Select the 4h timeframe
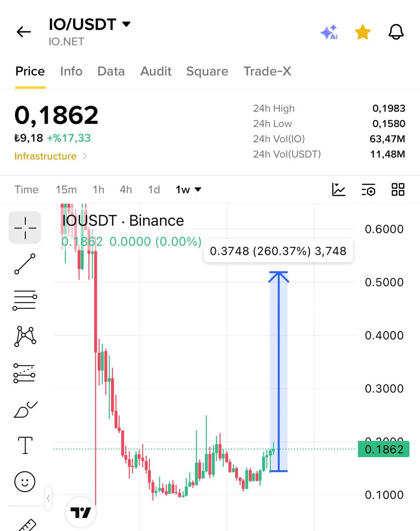 126,190
